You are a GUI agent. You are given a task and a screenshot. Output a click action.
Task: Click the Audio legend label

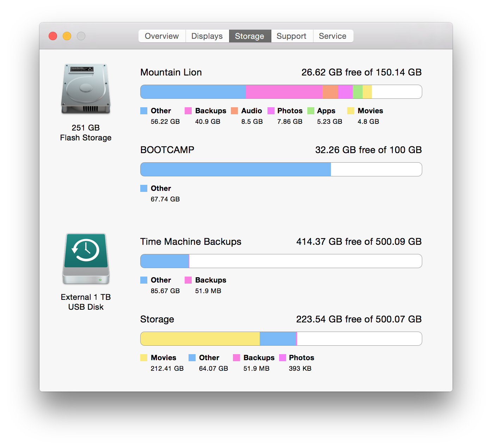pyautogui.click(x=252, y=111)
